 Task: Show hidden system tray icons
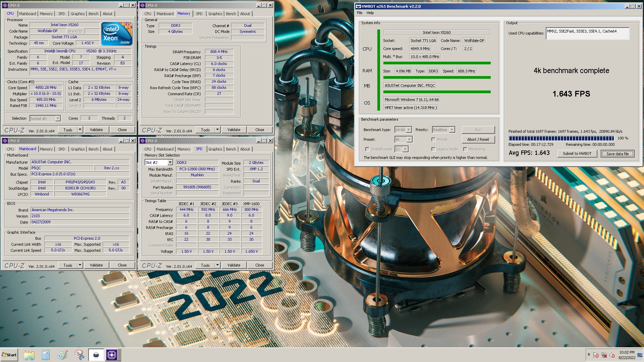click(589, 355)
